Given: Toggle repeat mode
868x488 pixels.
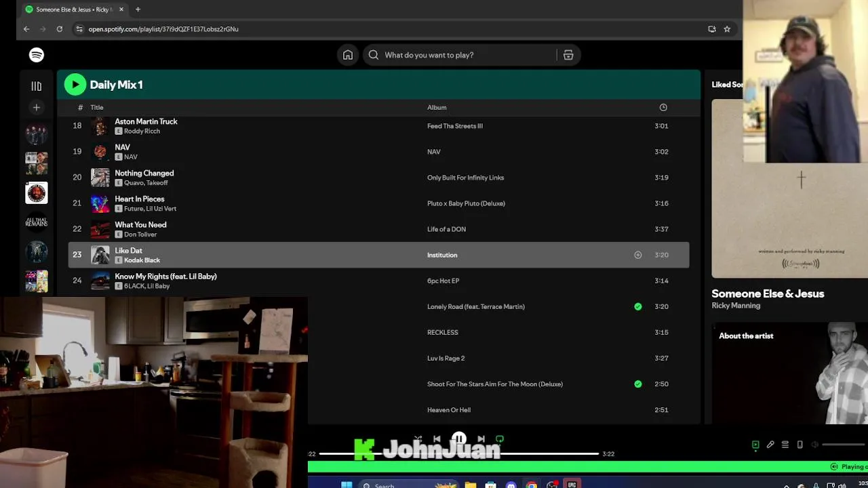Looking at the screenshot, I should point(500,439).
